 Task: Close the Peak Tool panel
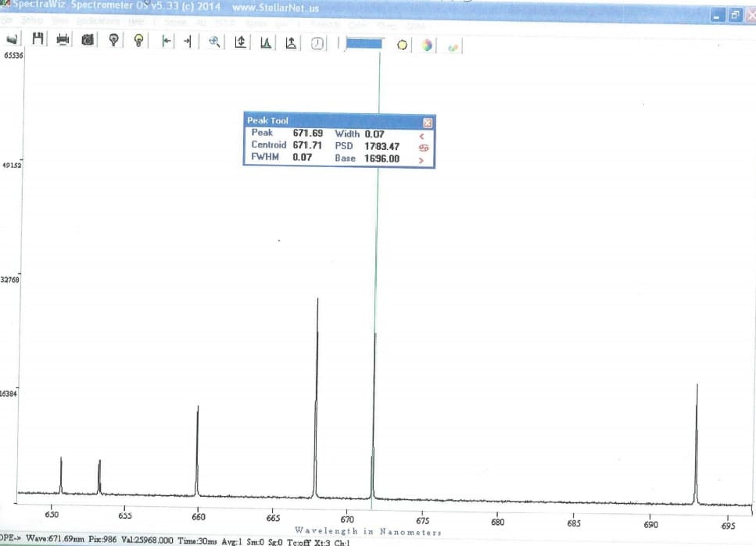pos(427,123)
